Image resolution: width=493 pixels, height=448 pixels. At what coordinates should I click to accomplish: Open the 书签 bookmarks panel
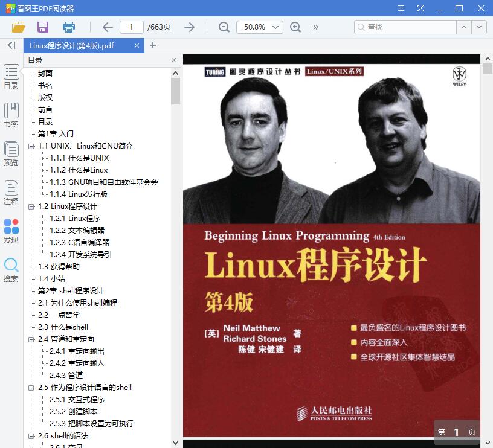click(11, 115)
